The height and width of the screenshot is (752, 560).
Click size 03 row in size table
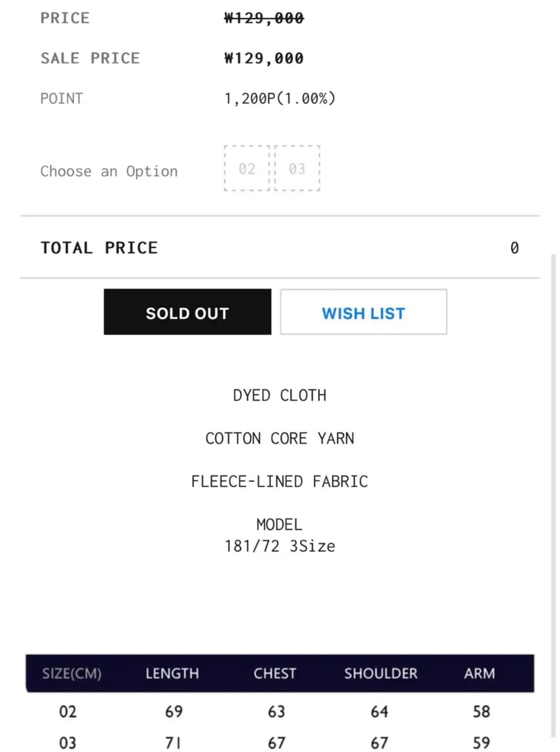tap(68, 742)
